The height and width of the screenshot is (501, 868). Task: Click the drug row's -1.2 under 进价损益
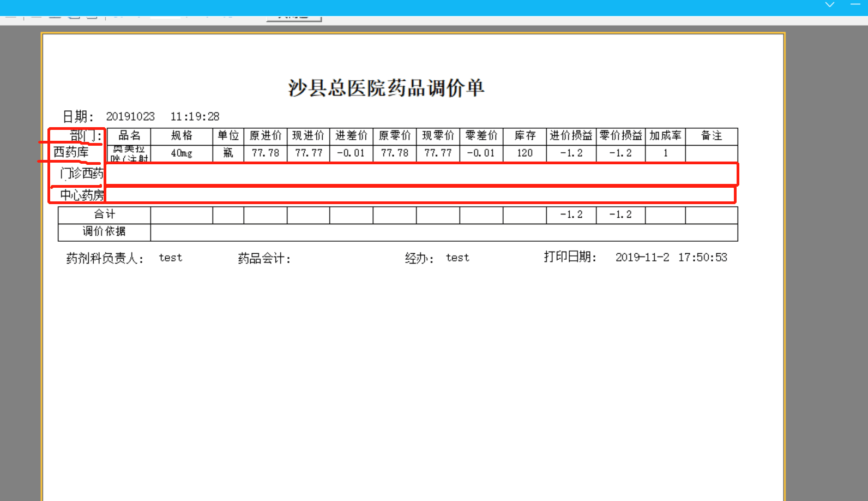pyautogui.click(x=571, y=153)
